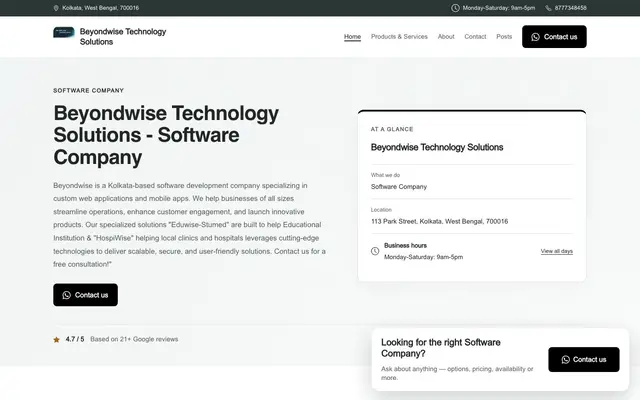Go to the About page

446,37
